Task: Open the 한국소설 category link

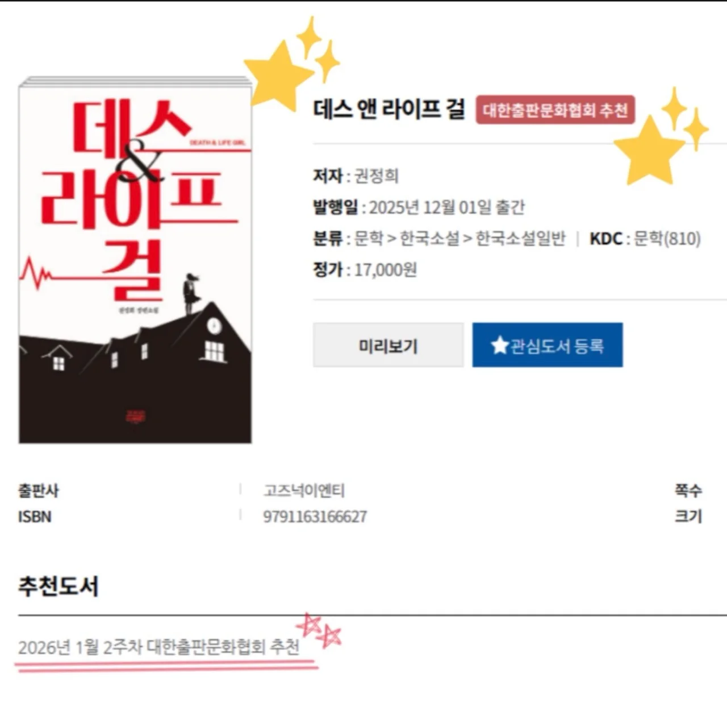Action: [x=429, y=239]
